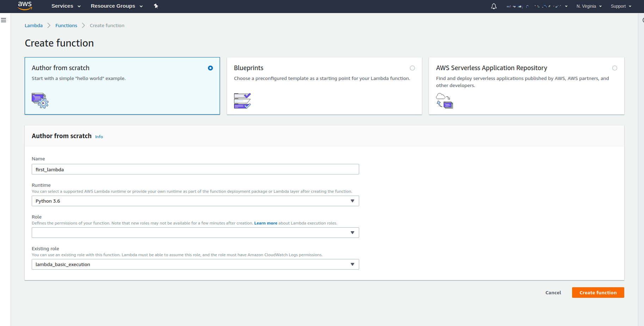Click the Info link beside Author from scratch
Viewport: 644px width, 326px height.
[x=99, y=137]
